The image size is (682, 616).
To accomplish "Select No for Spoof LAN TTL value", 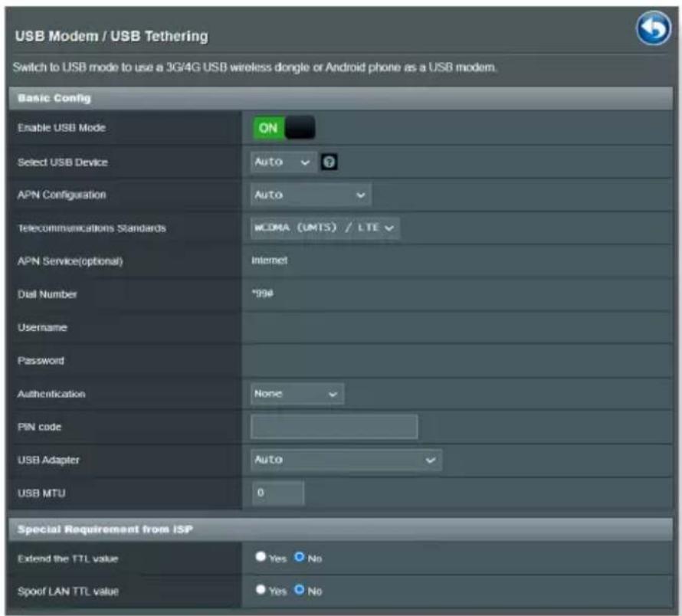I will (x=299, y=589).
